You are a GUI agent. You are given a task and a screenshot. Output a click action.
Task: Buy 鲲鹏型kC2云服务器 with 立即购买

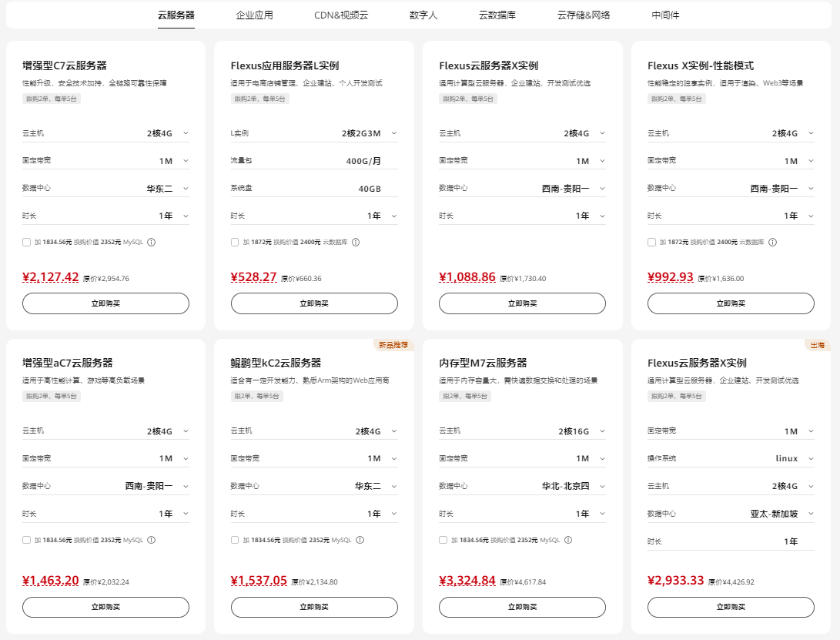[314, 607]
